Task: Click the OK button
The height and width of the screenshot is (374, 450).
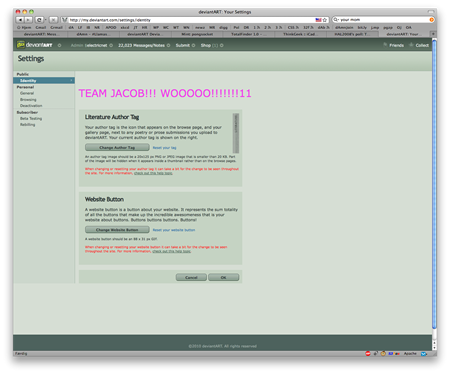Action: (223, 277)
